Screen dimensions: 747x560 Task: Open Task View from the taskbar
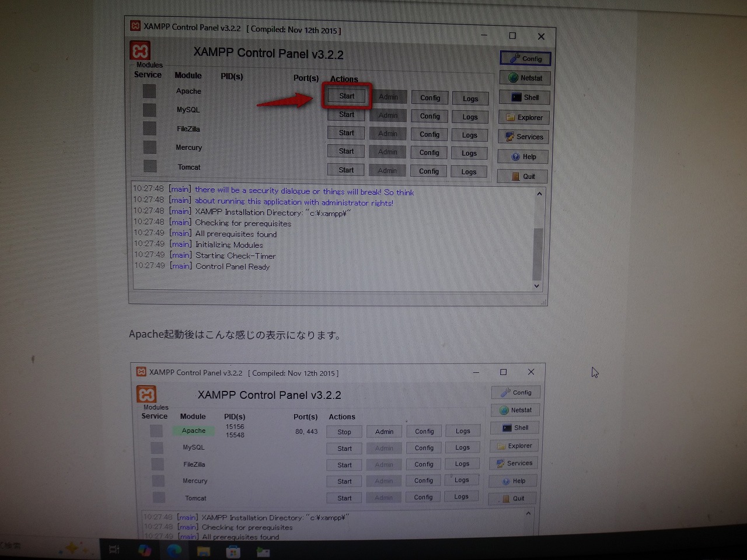(114, 549)
